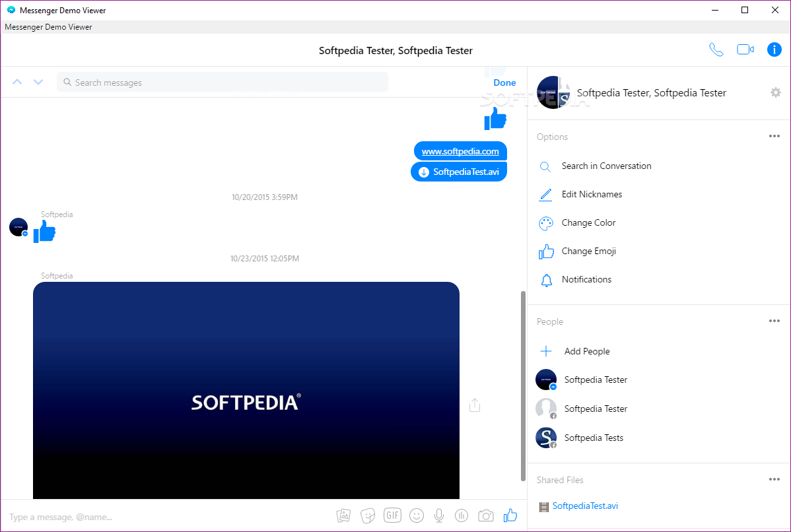Click the thumbs-up icon for Change Emoji
Image resolution: width=791 pixels, height=532 pixels.
(x=546, y=251)
